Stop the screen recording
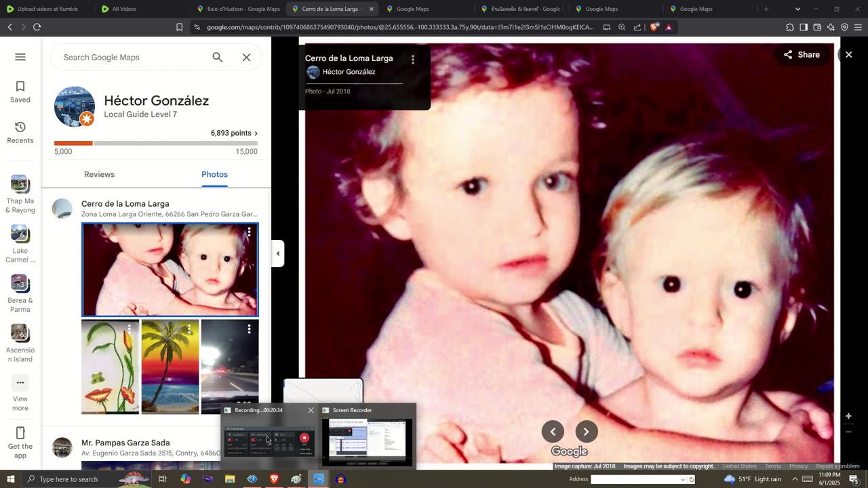This screenshot has height=488, width=868. (304, 438)
